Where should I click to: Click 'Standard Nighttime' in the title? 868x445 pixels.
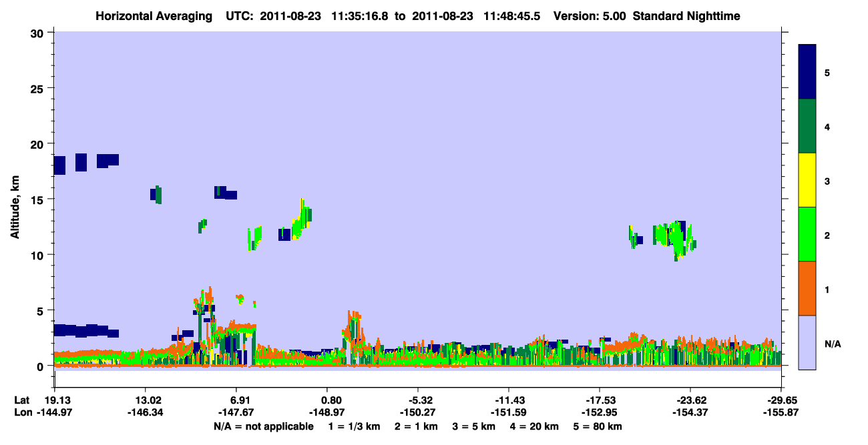click(x=686, y=15)
